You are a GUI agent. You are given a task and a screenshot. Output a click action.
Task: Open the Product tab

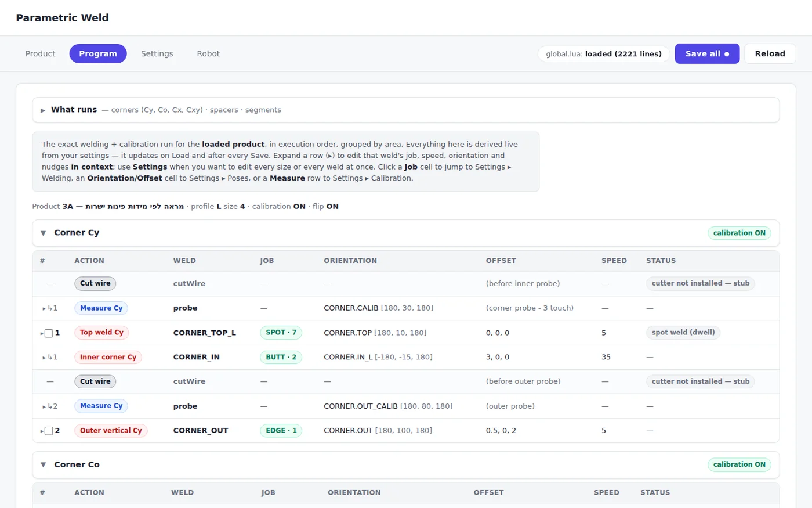[x=40, y=53]
